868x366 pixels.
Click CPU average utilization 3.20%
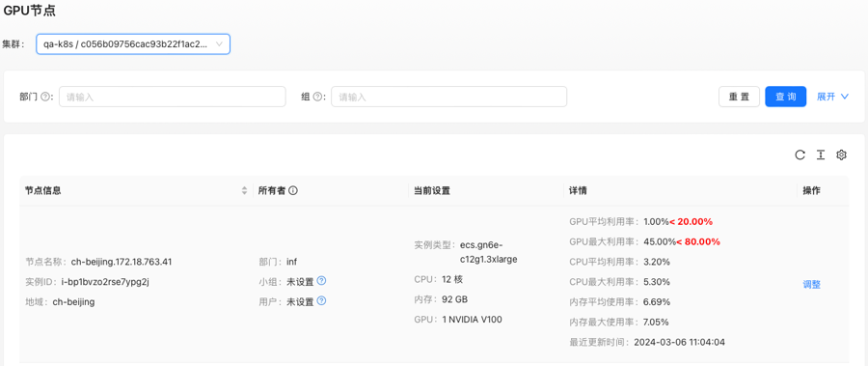point(657,262)
